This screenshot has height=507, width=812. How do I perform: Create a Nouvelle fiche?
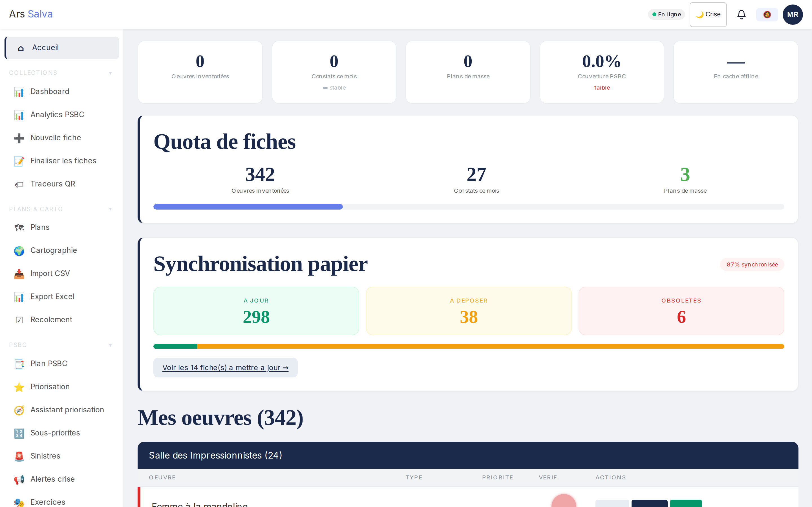click(x=55, y=137)
